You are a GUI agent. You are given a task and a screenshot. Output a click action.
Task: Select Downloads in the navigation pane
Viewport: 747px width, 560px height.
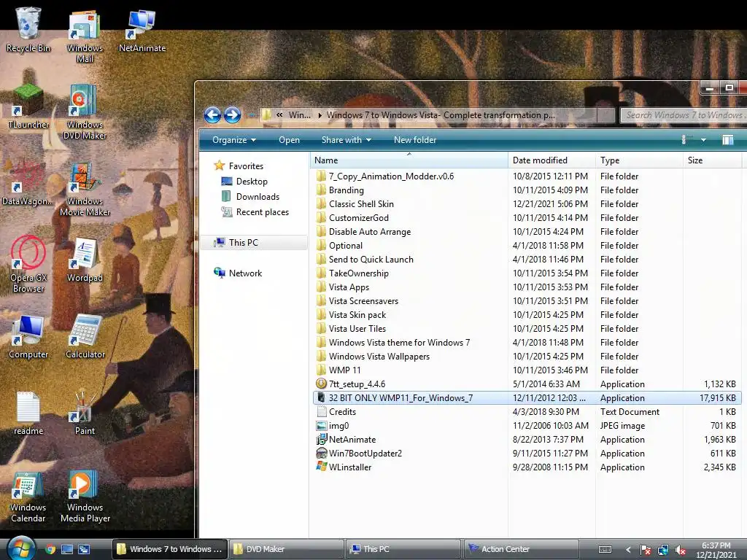250,197
